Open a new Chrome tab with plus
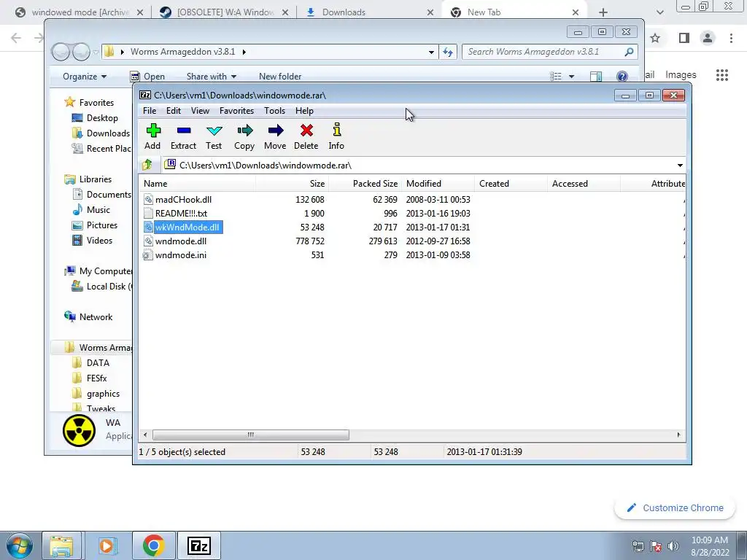This screenshot has width=747, height=560. [x=603, y=12]
